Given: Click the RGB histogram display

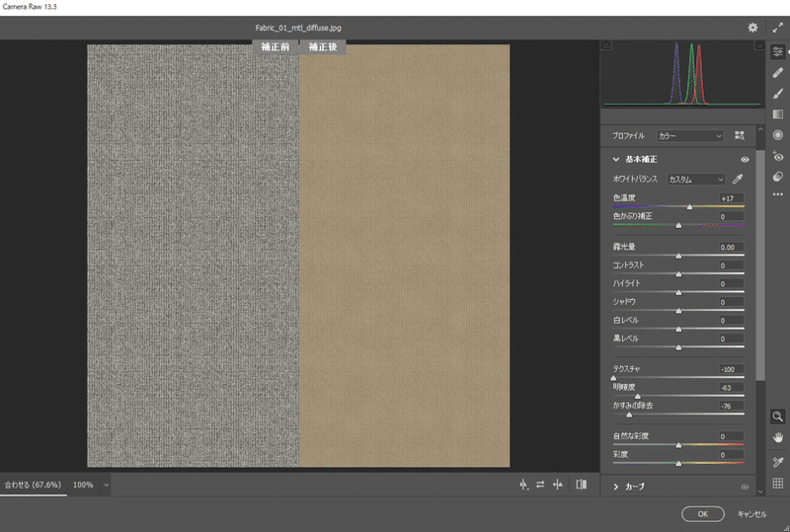Looking at the screenshot, I should point(682,74).
